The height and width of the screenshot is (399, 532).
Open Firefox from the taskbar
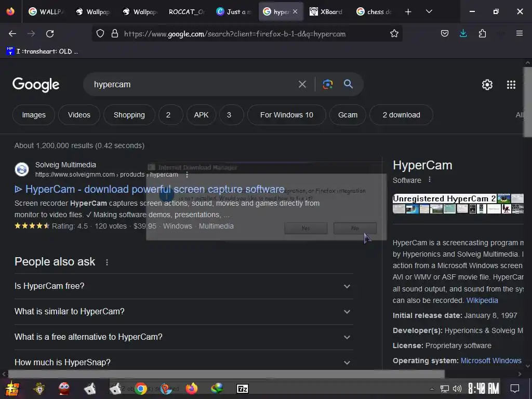click(x=191, y=389)
